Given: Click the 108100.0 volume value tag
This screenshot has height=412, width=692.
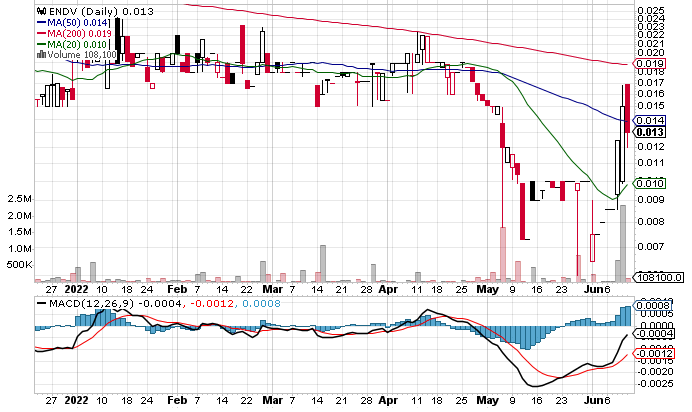Looking at the screenshot, I should pyautogui.click(x=659, y=277).
